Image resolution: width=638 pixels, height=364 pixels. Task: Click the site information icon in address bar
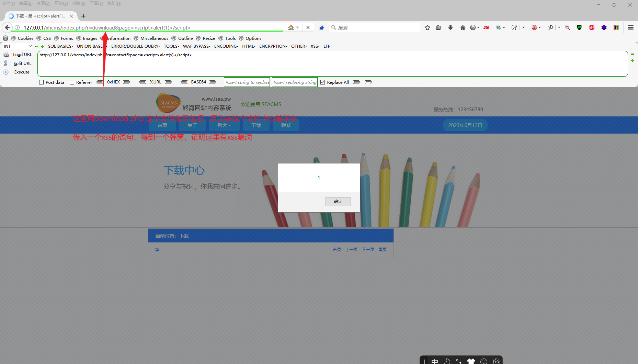(x=17, y=27)
